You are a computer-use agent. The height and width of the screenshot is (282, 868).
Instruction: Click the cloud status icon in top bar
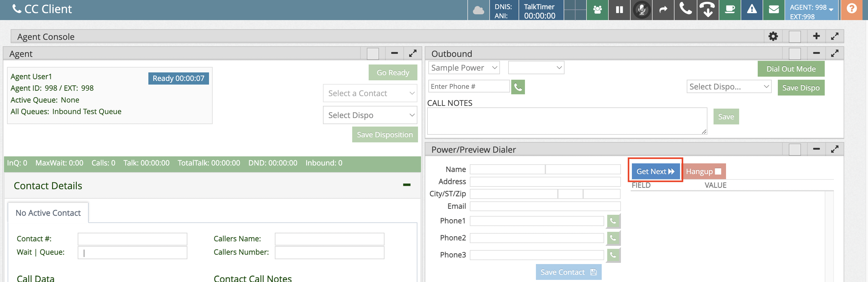click(x=478, y=10)
